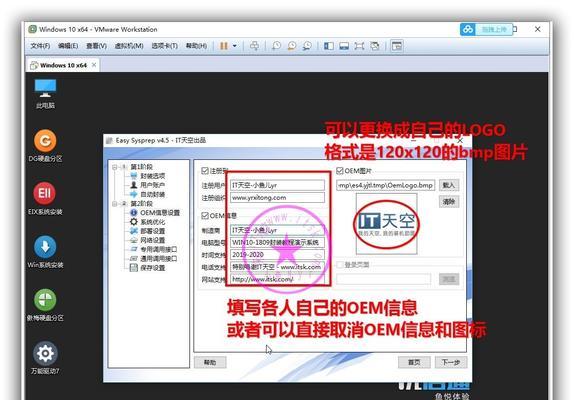Click the clear logo button under load

[449, 202]
